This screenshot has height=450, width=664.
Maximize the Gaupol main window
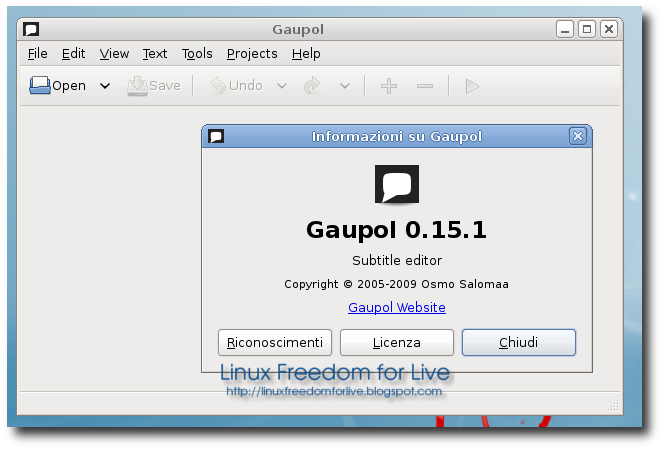[587, 29]
